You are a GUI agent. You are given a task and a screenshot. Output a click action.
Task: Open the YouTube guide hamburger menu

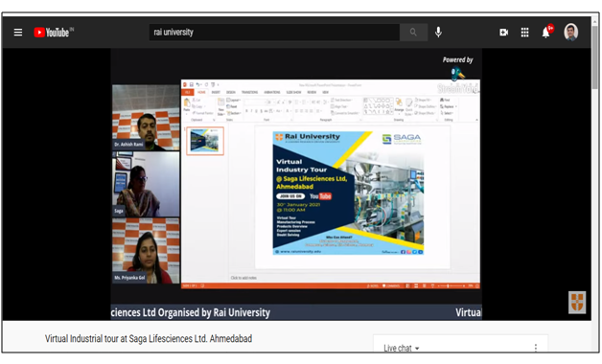point(17,33)
